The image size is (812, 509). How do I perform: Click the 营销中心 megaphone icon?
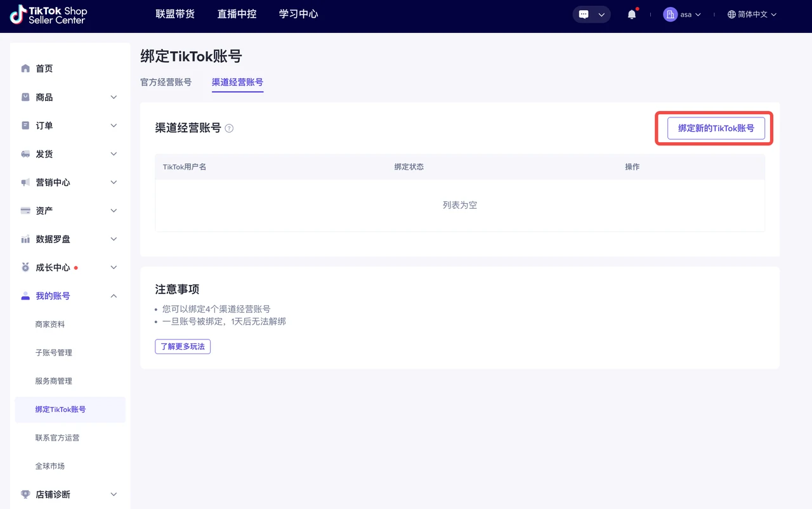click(25, 182)
